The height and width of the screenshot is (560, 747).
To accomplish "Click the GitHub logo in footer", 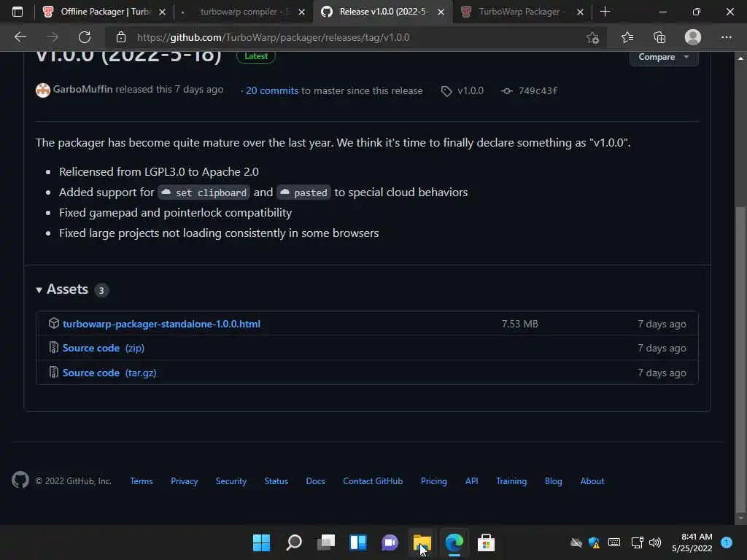I will coord(20,480).
